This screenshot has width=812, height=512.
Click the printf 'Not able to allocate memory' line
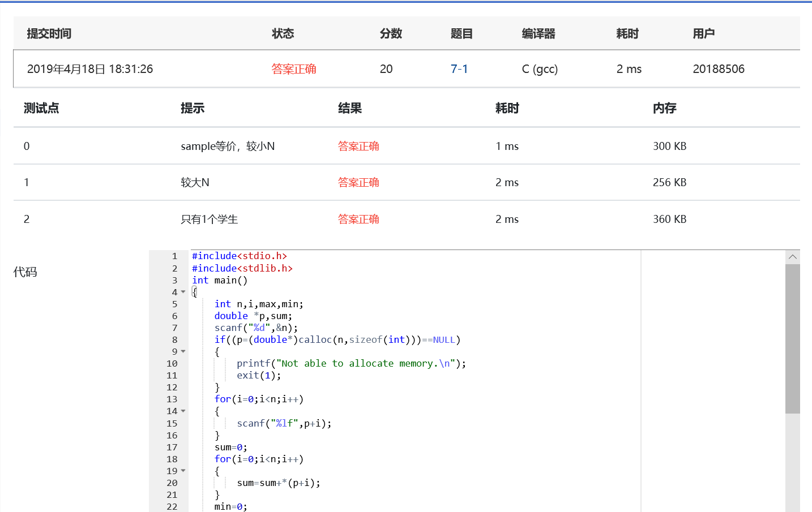[x=352, y=363]
